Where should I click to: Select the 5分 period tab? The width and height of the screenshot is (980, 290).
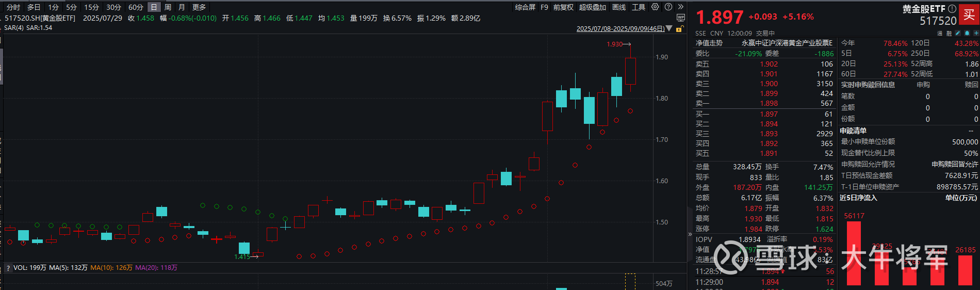tap(71, 7)
